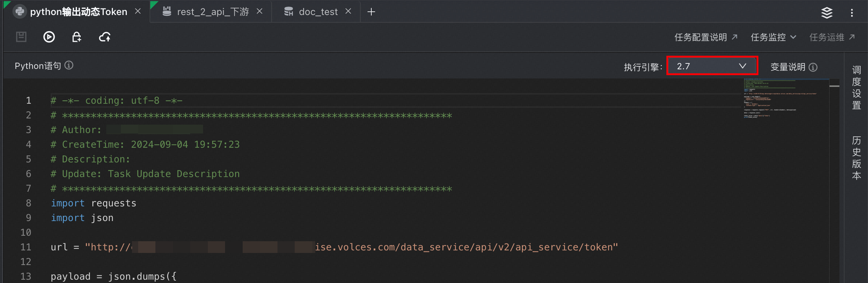This screenshot has width=868, height=283.
Task: Open the 任务配置说明 link
Action: point(706,37)
